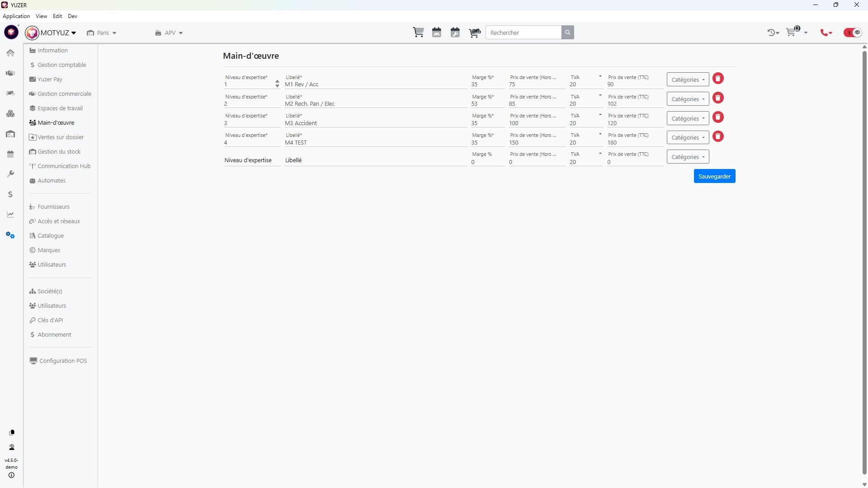Click the shopping cart icon in toolbar
The image size is (868, 488).
418,33
